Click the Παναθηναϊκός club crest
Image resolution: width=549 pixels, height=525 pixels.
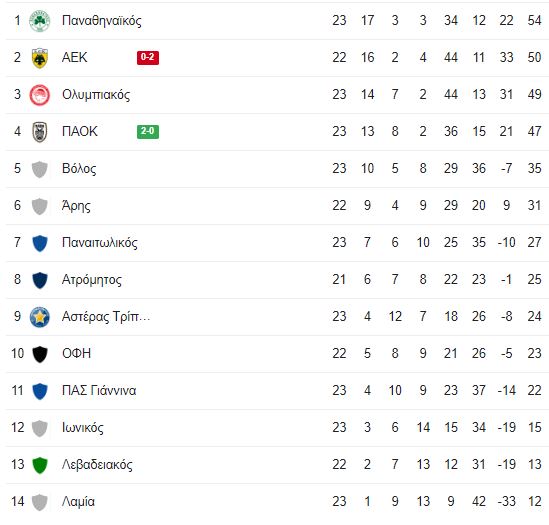coord(40,21)
